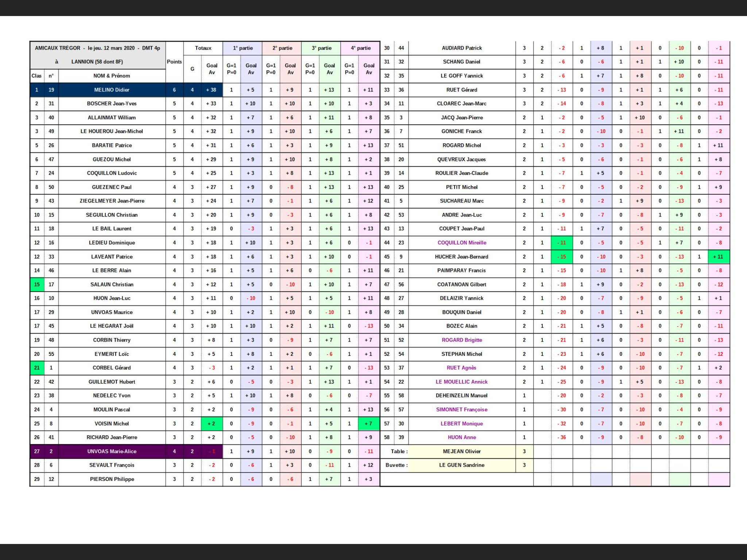Viewport: 747px width, 560px height.
Task: Select the "4° partie" header cell
Action: 360,48
